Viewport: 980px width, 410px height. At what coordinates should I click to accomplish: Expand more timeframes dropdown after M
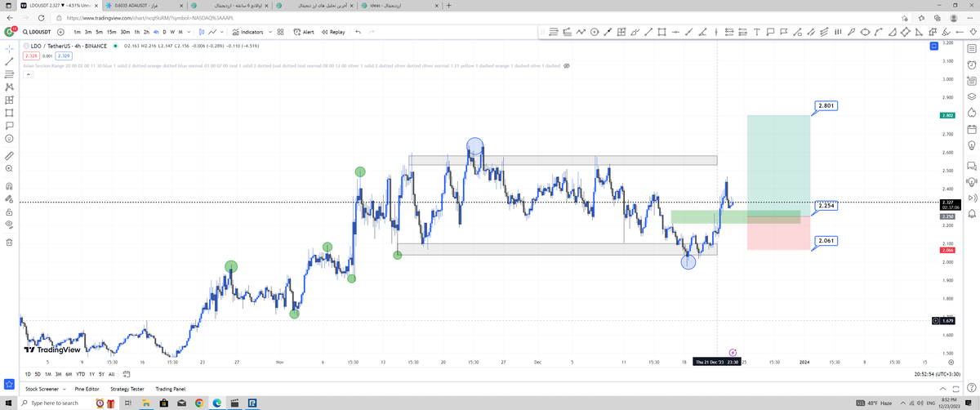pos(188,32)
